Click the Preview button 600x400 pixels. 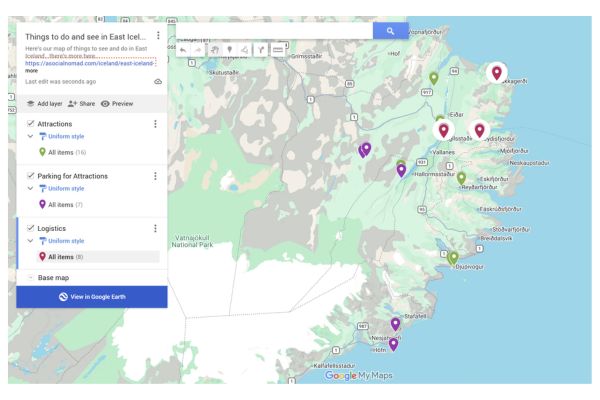[x=117, y=104]
